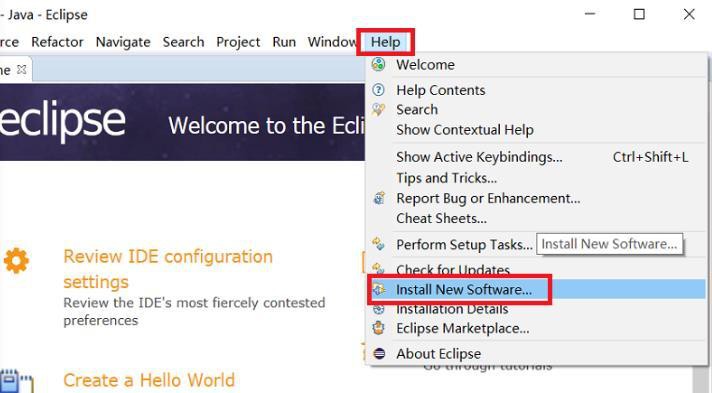
Task: Open the Navigate menu
Action: [123, 42]
